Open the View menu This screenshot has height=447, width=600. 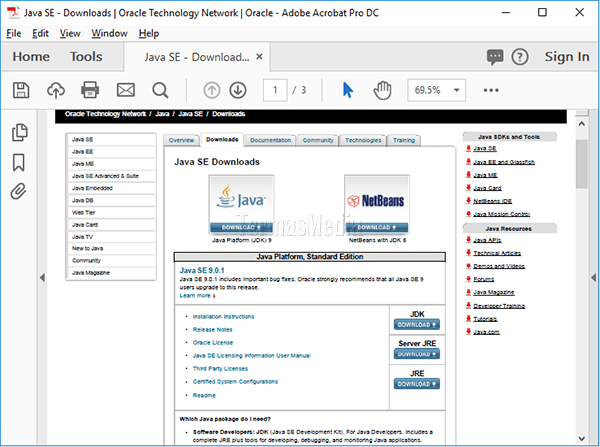[x=70, y=33]
